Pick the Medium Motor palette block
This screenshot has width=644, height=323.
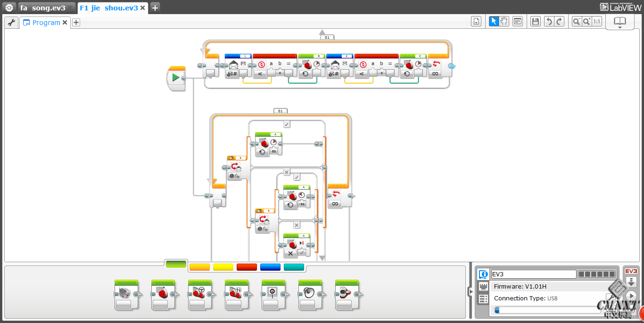point(126,295)
